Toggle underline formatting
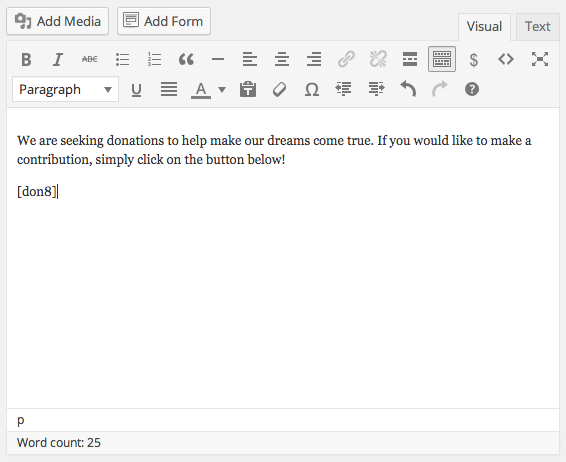 click(x=136, y=90)
